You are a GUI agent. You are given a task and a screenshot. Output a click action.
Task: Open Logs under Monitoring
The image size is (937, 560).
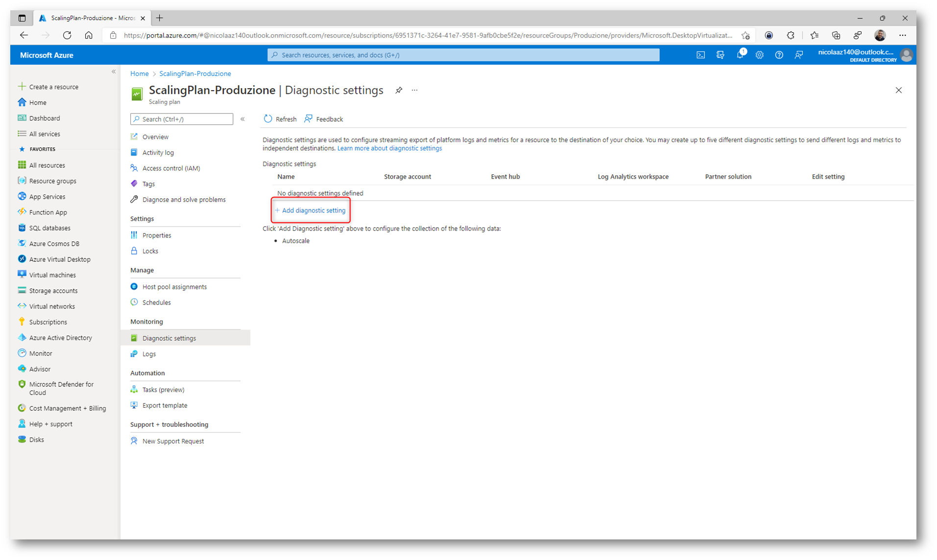tap(149, 354)
